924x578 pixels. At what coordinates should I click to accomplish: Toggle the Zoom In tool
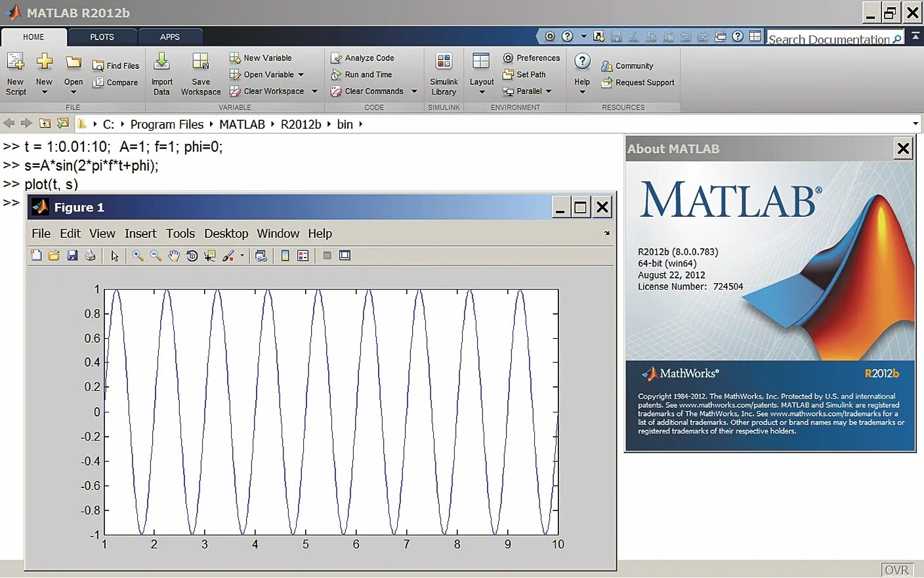pyautogui.click(x=138, y=256)
